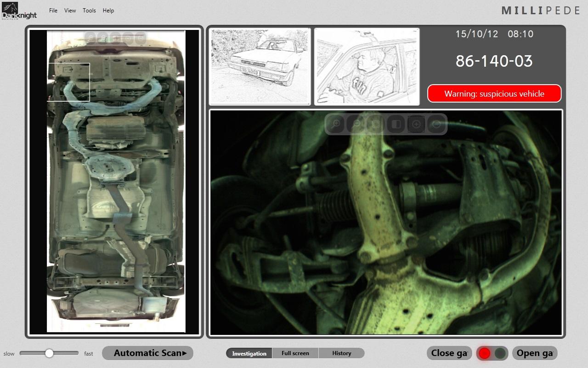Click the suspicious vehicle warning banner

tap(494, 93)
